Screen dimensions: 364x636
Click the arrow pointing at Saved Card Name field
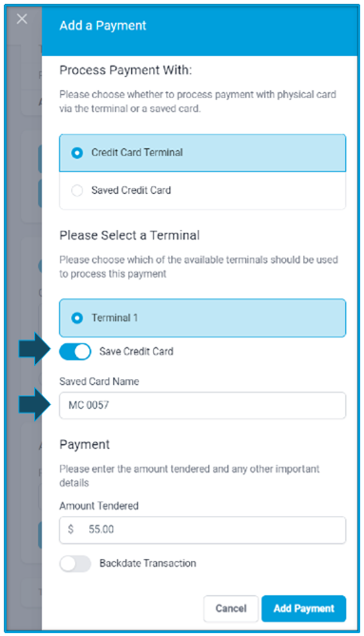pyautogui.click(x=34, y=404)
